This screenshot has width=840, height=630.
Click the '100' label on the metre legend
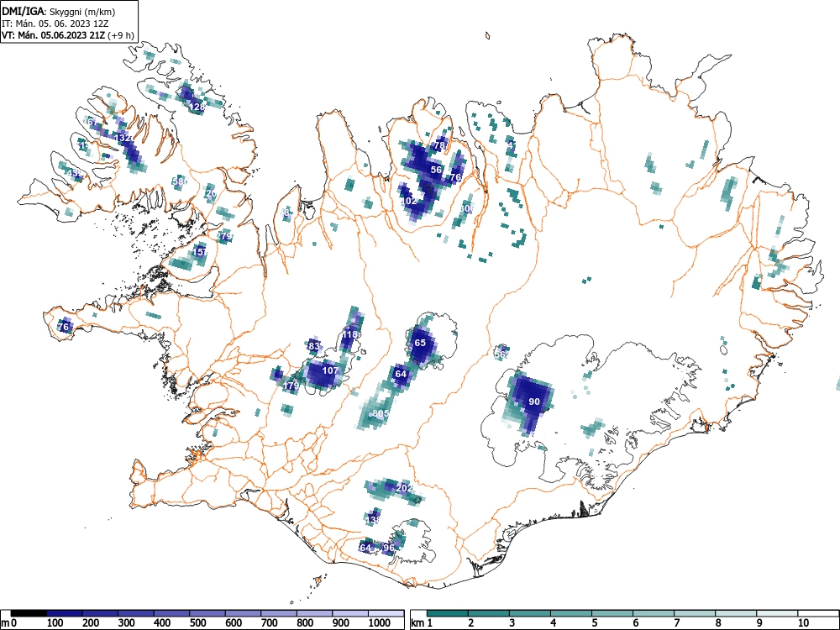click(55, 623)
